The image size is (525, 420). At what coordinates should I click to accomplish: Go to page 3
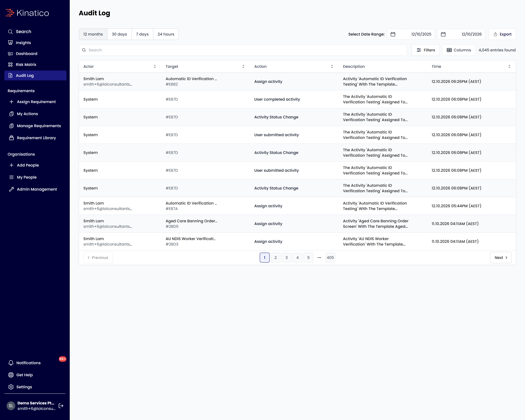287,258
